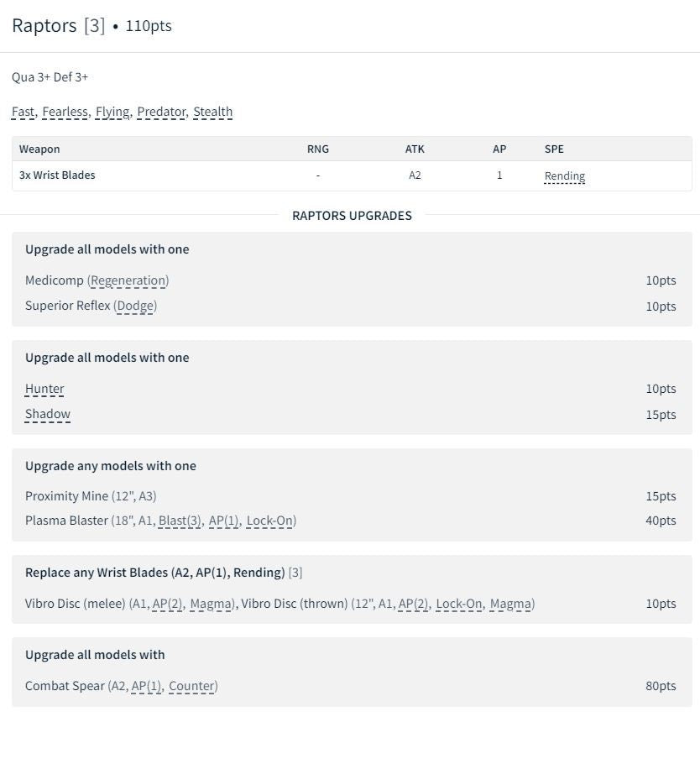700x759 pixels.
Task: Click the Stealth special rule
Action: tap(212, 112)
